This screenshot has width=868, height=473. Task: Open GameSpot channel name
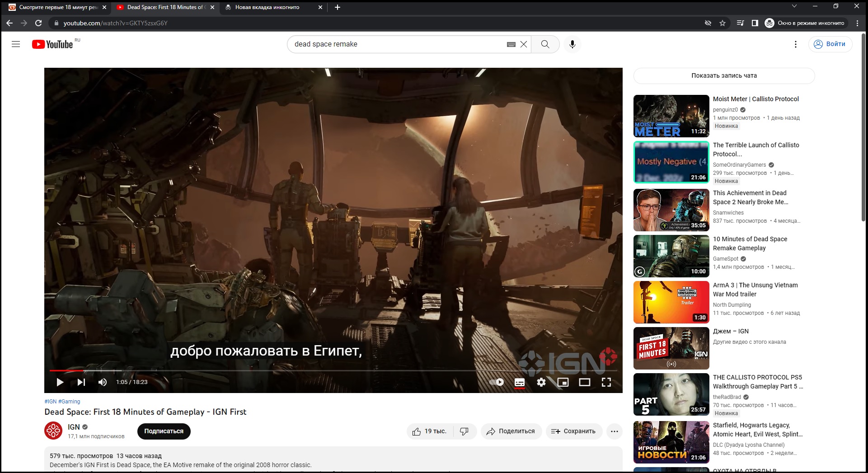pyautogui.click(x=726, y=259)
